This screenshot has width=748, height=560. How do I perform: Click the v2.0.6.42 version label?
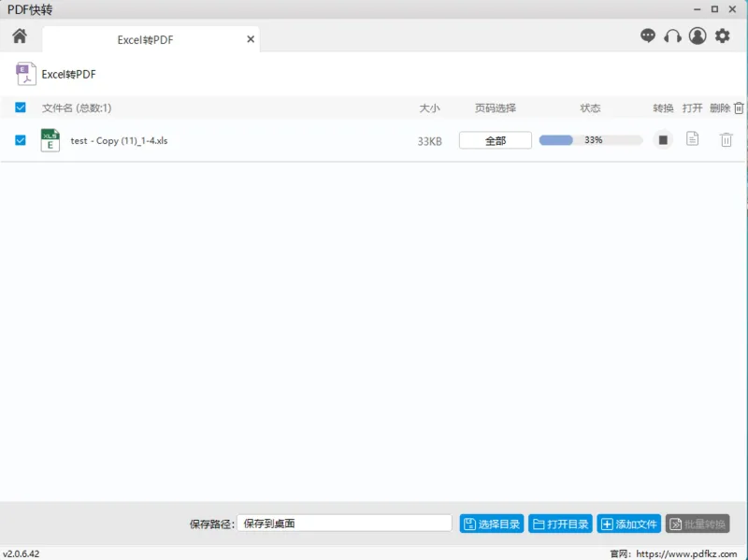point(22,553)
